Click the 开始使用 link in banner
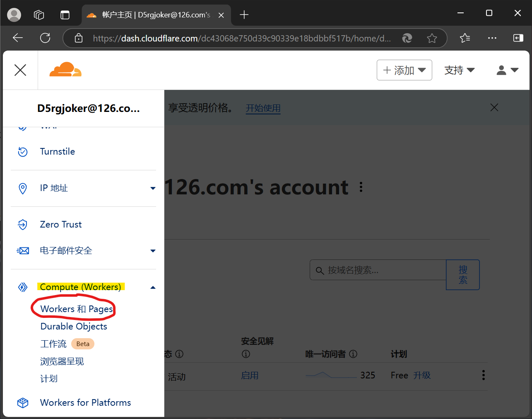This screenshot has height=419, width=532. tap(263, 108)
